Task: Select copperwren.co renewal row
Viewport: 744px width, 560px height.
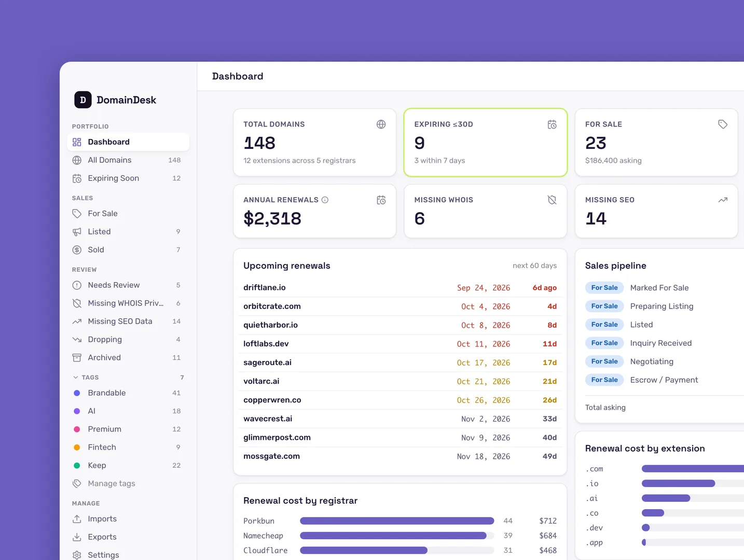Action: (x=400, y=400)
